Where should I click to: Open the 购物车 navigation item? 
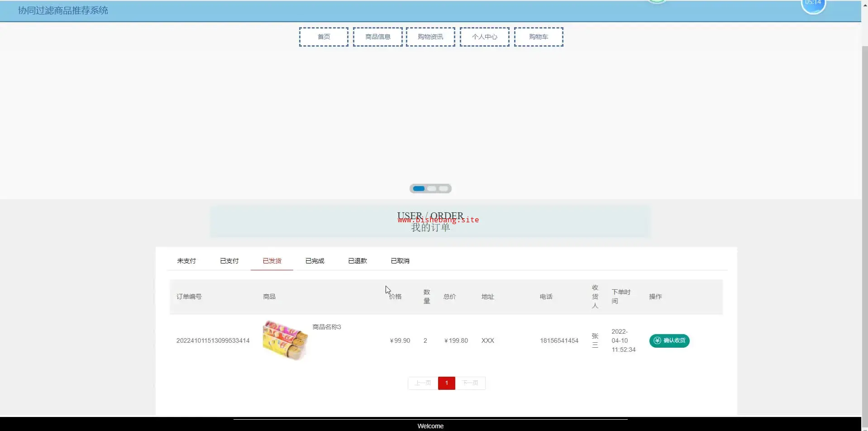[539, 37]
